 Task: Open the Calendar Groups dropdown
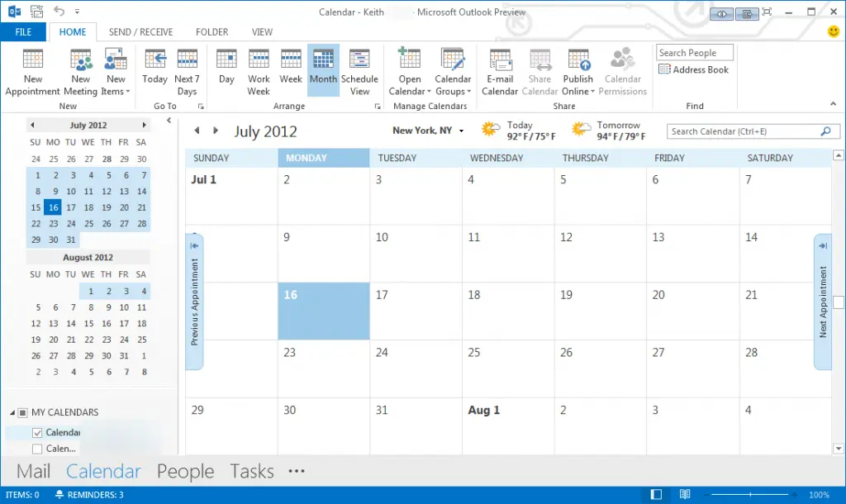[454, 72]
